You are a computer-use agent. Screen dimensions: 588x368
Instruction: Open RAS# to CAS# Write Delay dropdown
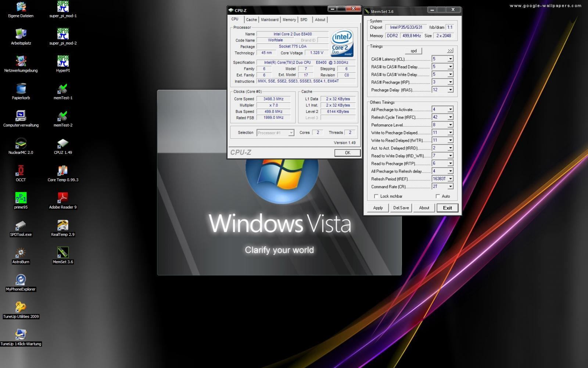pos(450,74)
